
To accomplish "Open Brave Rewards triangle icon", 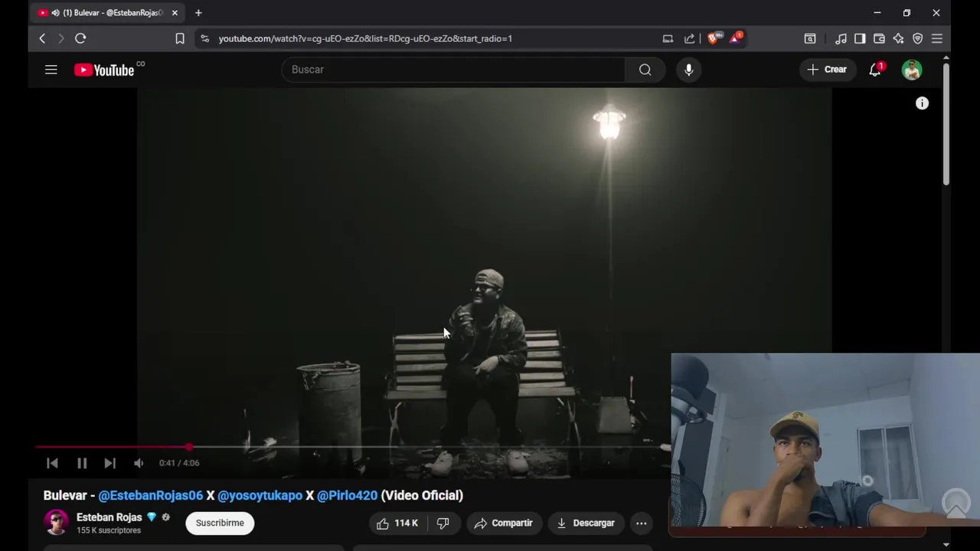I will [736, 38].
